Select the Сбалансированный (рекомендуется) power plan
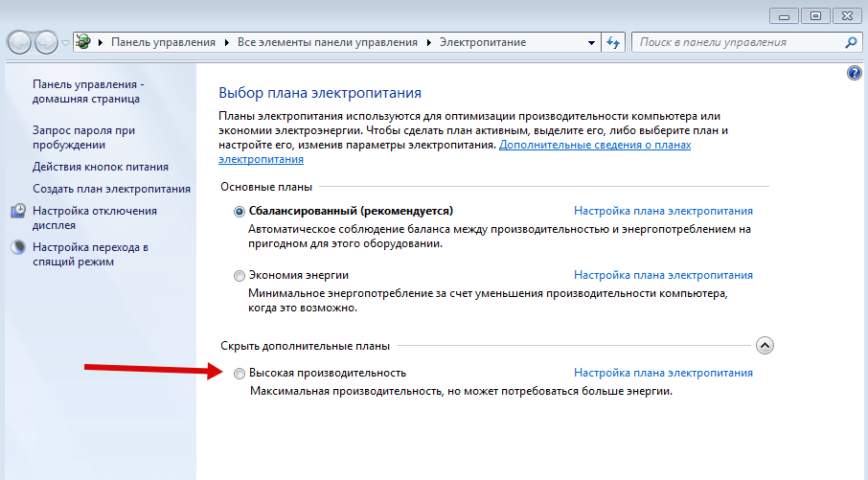This screenshot has height=480, width=868. (240, 212)
